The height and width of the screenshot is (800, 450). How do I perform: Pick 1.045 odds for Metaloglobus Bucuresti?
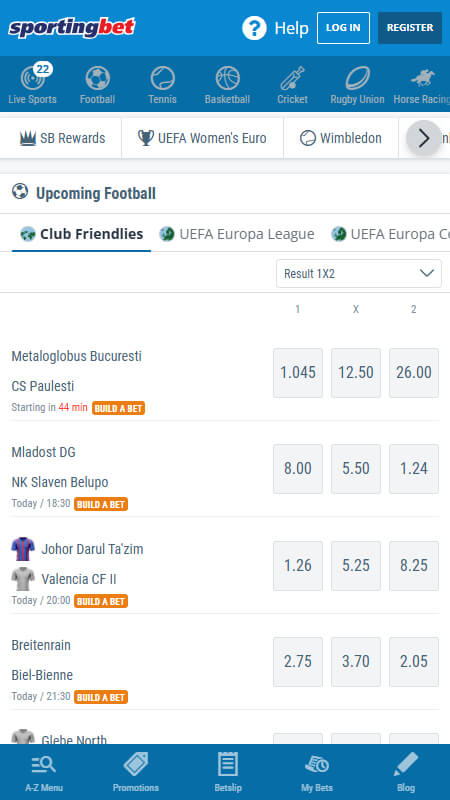click(x=298, y=373)
